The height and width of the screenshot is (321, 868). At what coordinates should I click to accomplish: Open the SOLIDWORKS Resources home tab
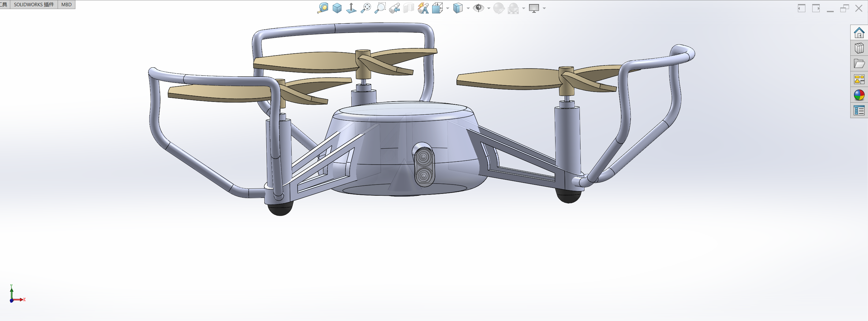click(x=859, y=33)
